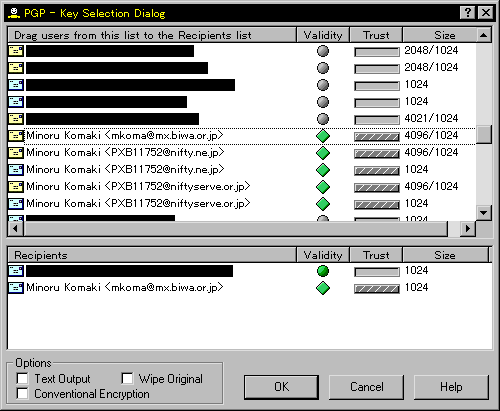Select 'Minoru Komaki <PXB11752@nifty.ne.jp>' with size 4096/1024

coord(125,153)
